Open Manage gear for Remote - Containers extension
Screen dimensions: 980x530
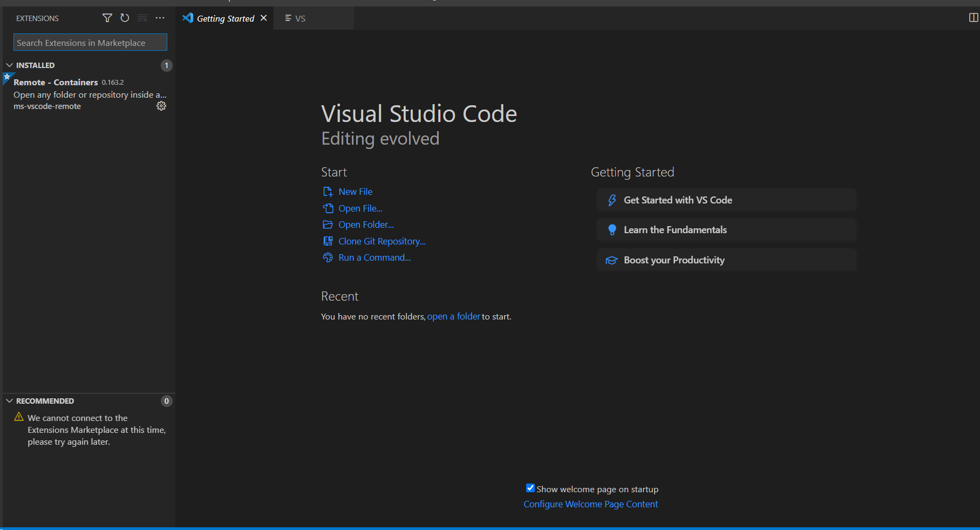(161, 106)
